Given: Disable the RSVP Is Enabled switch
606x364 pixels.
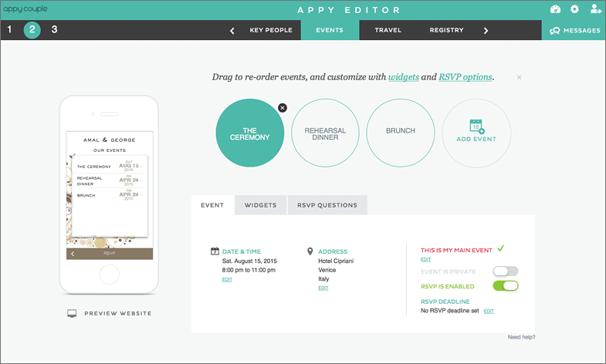Looking at the screenshot, I should click(506, 286).
